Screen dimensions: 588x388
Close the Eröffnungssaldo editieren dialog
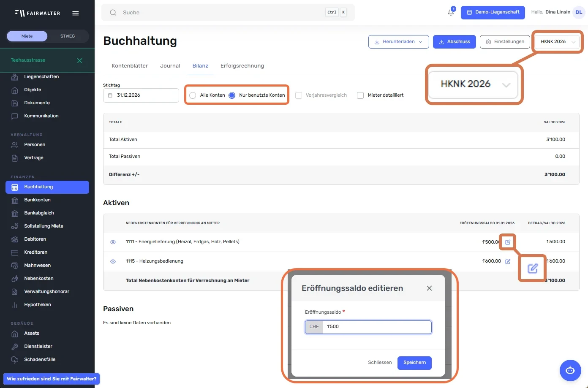coord(429,288)
